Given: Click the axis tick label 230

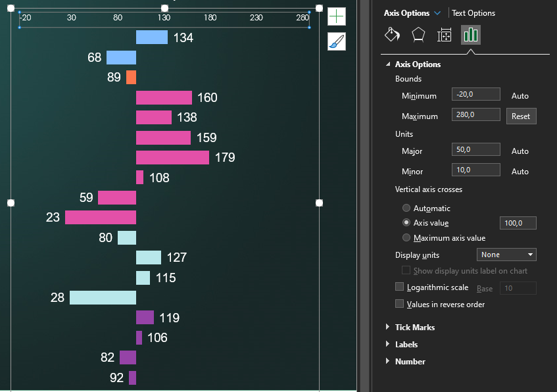Looking at the screenshot, I should point(256,17).
